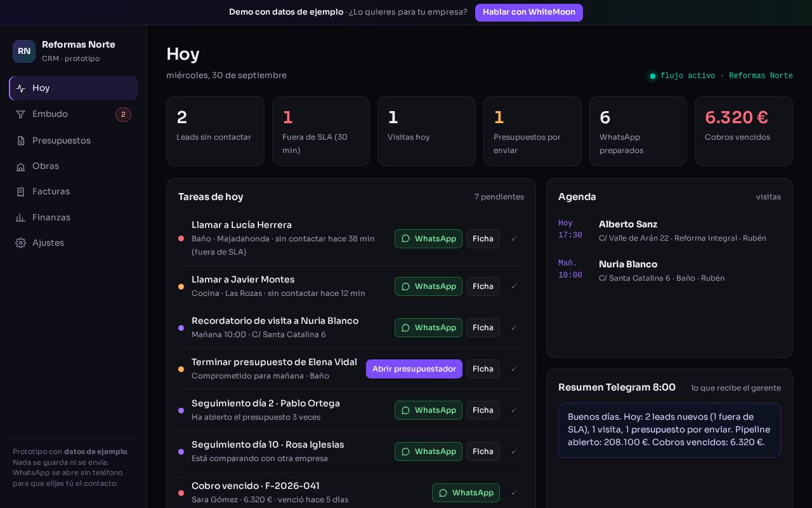Image resolution: width=812 pixels, height=508 pixels.
Task: Click the Embudo badge showing 2
Action: (x=123, y=114)
